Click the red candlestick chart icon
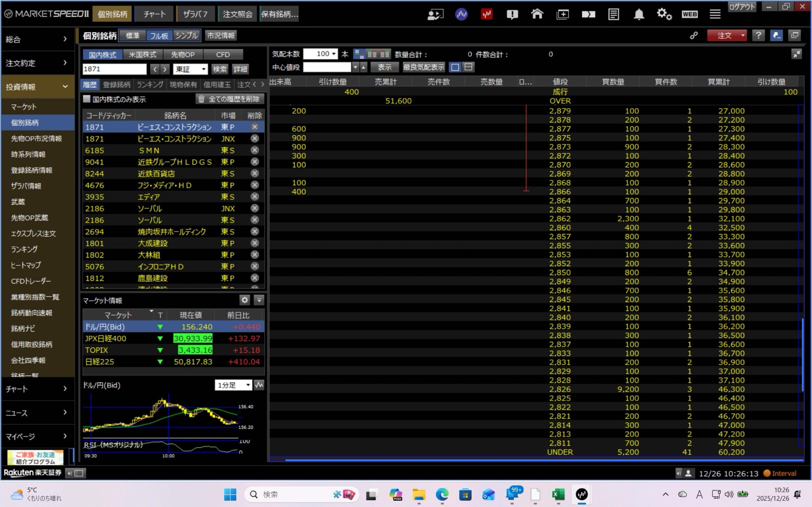812x507 pixels. (x=487, y=14)
